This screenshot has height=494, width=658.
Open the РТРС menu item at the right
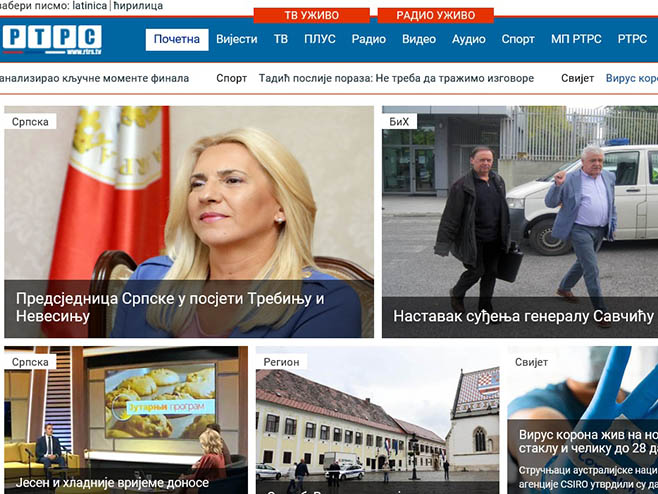tap(632, 39)
